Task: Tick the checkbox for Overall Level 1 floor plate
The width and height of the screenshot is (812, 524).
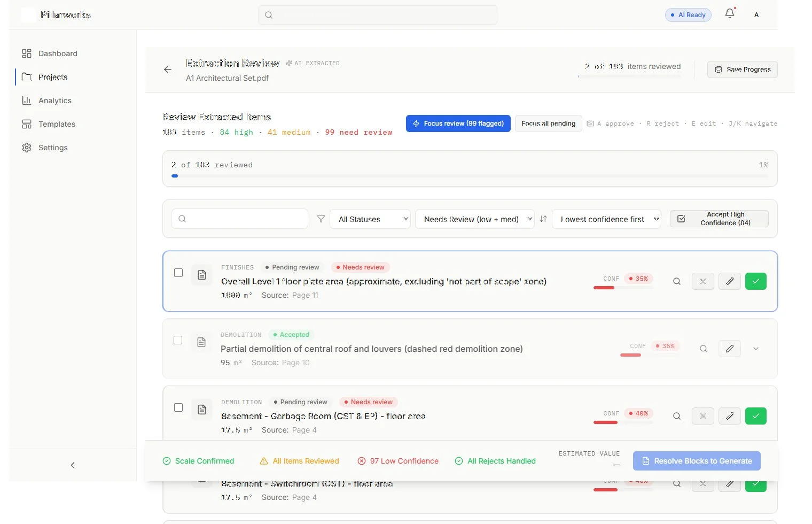Action: point(178,273)
